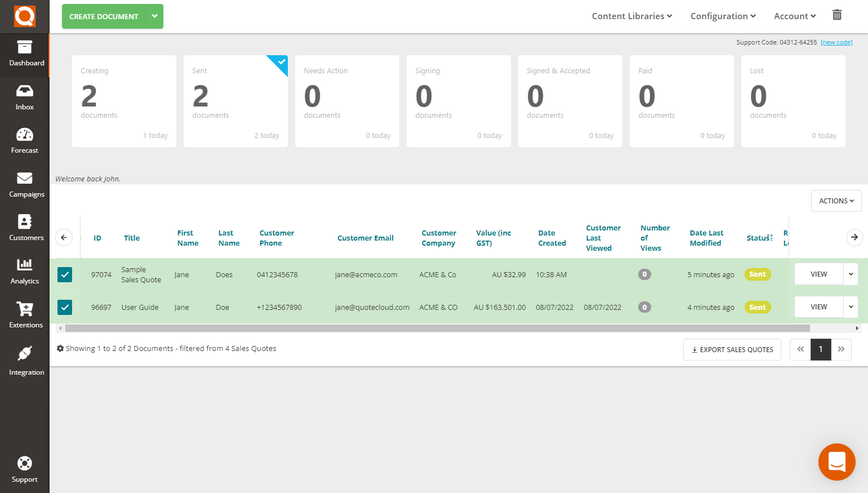Open the support chat bubble
Viewport: 868px width, 493px height.
836,462
